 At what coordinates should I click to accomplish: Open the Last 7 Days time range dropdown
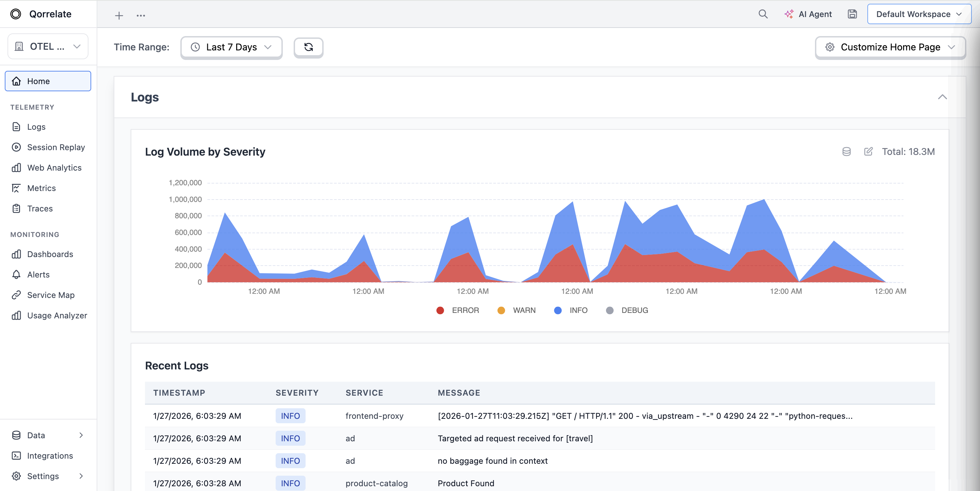pyautogui.click(x=231, y=47)
